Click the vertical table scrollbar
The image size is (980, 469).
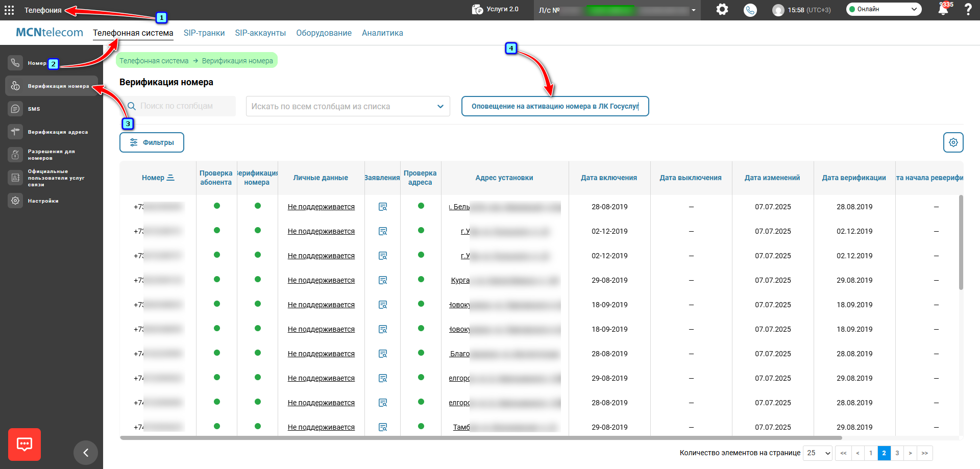click(x=961, y=242)
